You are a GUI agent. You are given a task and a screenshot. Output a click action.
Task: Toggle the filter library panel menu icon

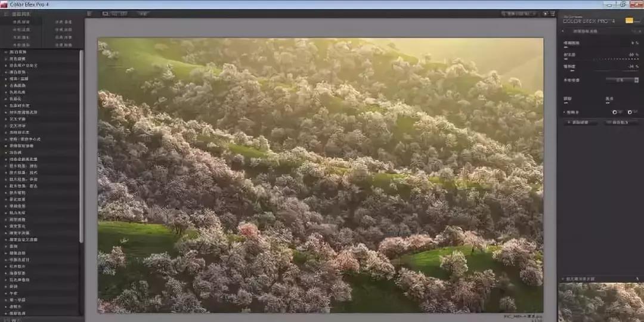point(6,14)
